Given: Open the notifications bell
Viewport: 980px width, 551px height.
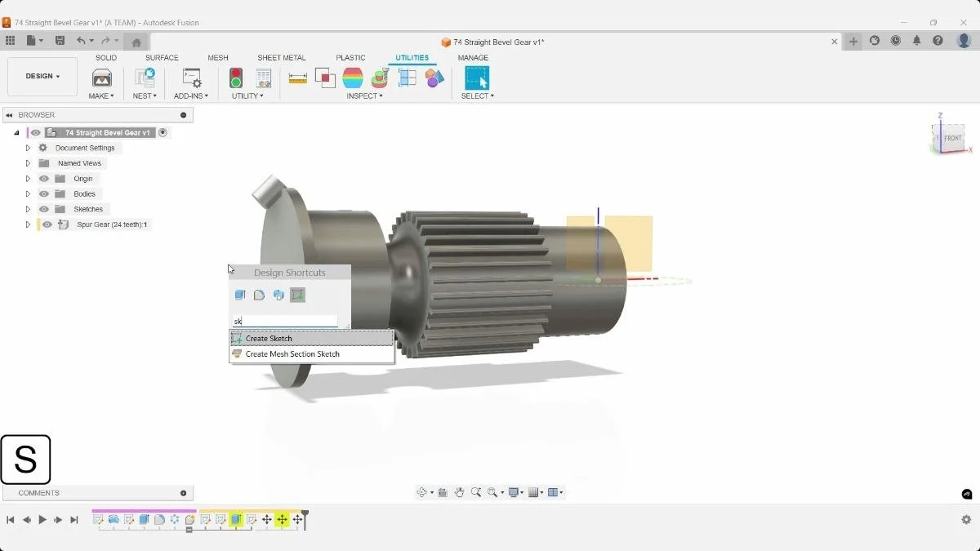Looking at the screenshot, I should click(x=916, y=41).
